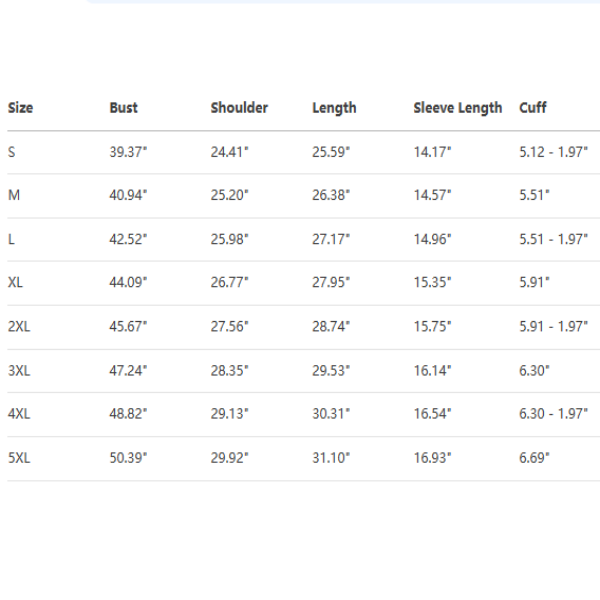Click the 14.57" sleeve length cell
600x600 pixels.
click(x=432, y=196)
